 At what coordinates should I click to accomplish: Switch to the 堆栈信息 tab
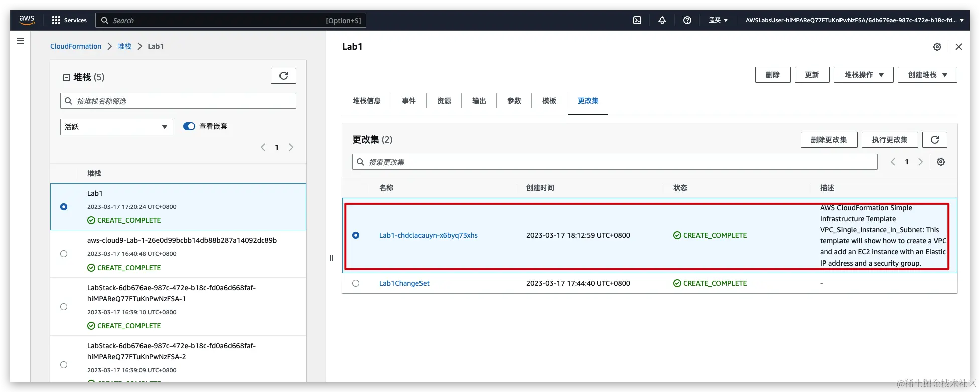[367, 101]
